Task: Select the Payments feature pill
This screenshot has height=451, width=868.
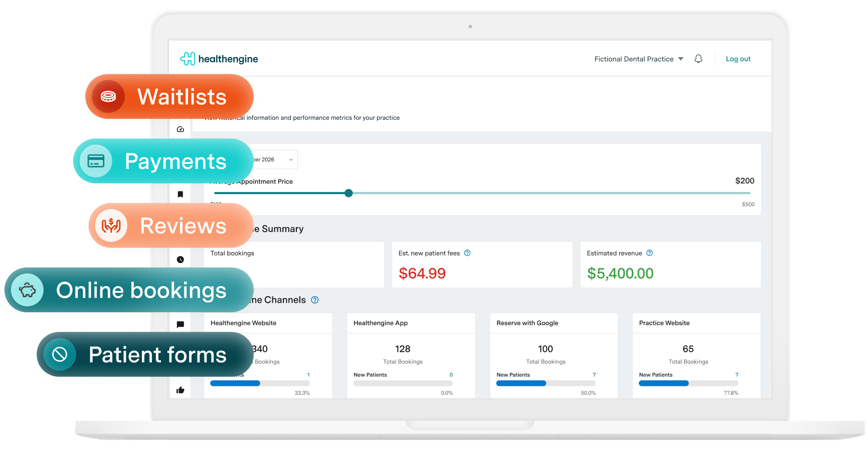Action: click(x=163, y=161)
